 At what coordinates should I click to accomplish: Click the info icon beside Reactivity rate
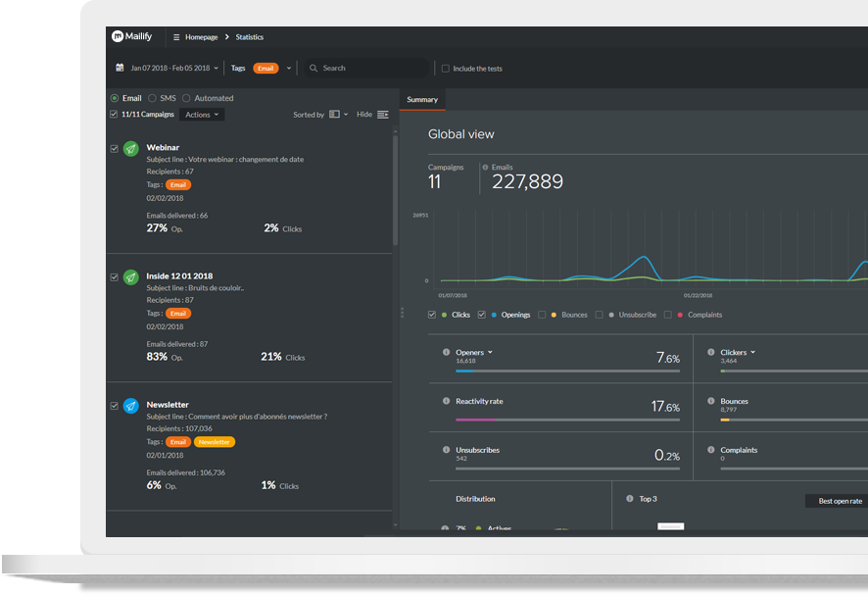(446, 401)
